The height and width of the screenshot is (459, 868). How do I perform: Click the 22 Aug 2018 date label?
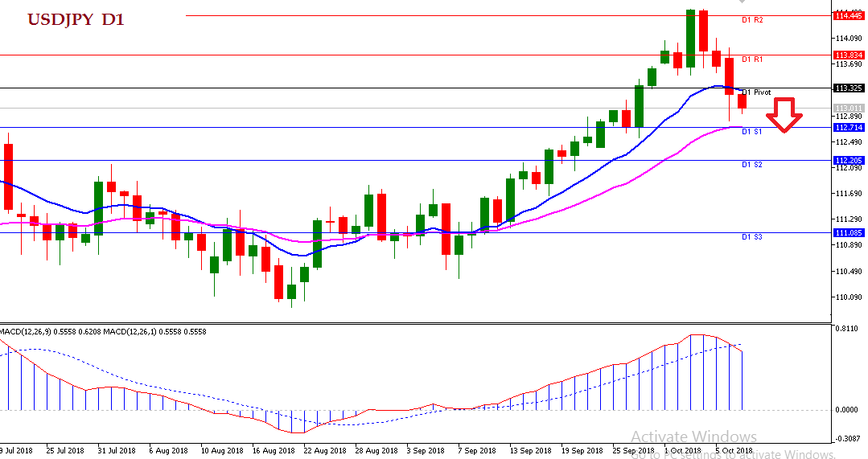click(324, 451)
